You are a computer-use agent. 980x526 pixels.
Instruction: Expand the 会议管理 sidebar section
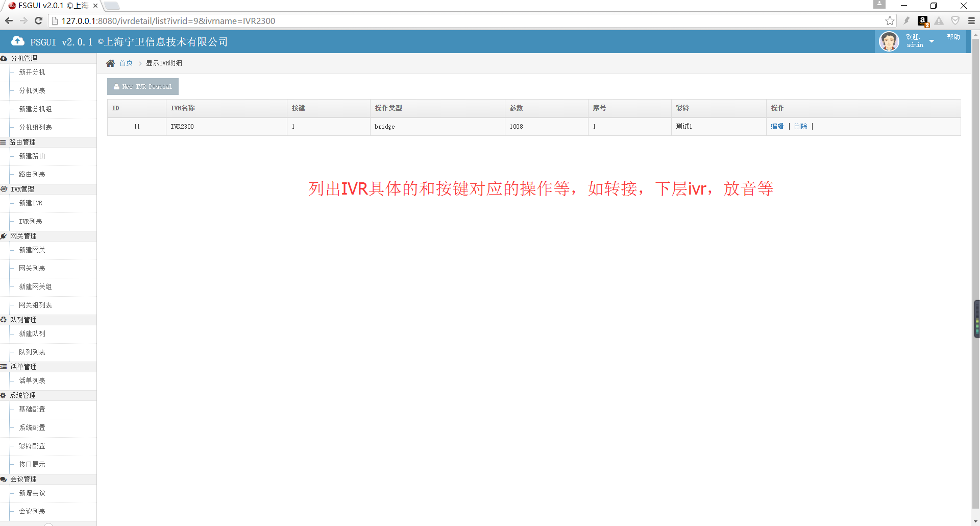click(23, 480)
